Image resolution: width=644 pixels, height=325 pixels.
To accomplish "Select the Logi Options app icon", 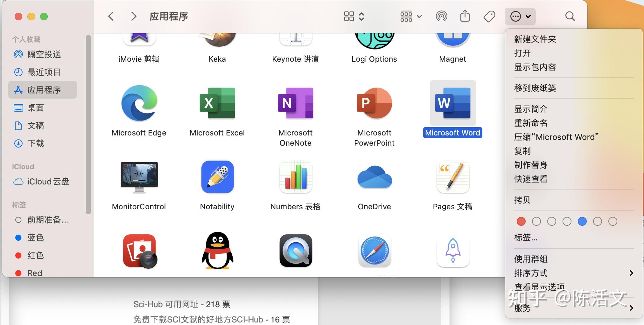I will tap(374, 41).
